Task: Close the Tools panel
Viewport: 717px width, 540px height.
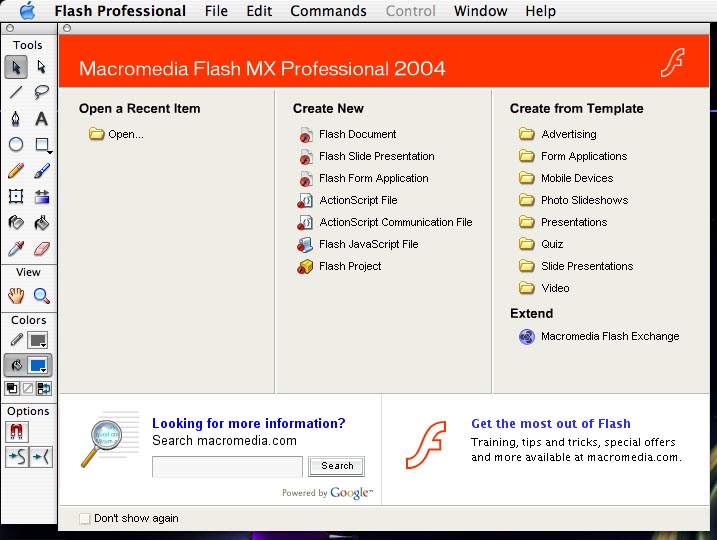Action: 10,28
